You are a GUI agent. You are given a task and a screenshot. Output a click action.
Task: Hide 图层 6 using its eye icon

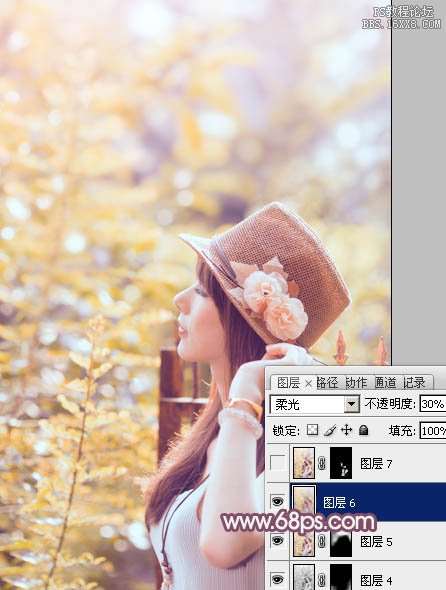(277, 502)
